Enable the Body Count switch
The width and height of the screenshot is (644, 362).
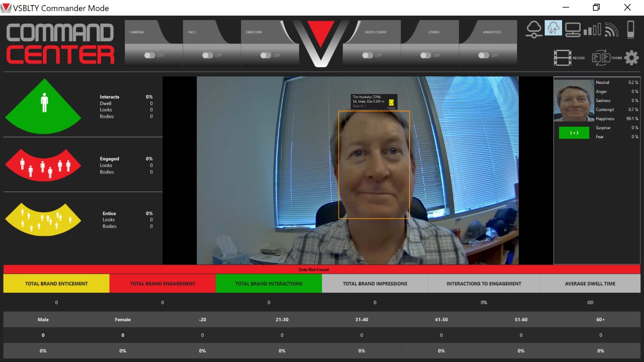368,55
